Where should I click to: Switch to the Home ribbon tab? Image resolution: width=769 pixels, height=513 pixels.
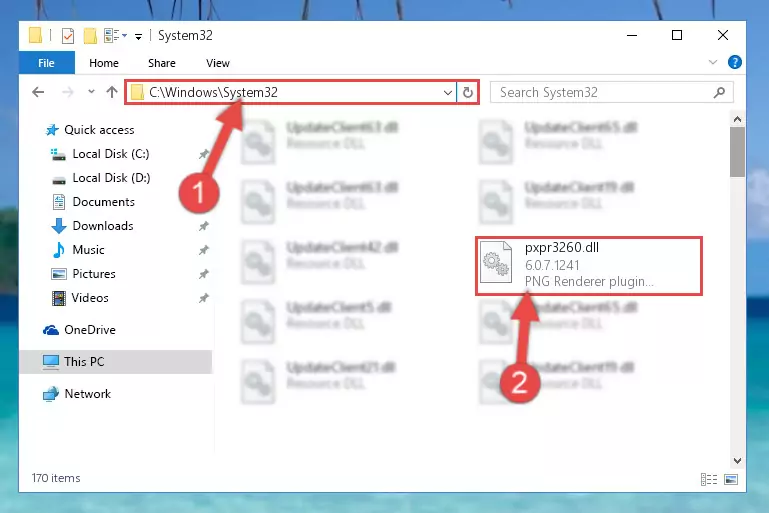coord(104,63)
